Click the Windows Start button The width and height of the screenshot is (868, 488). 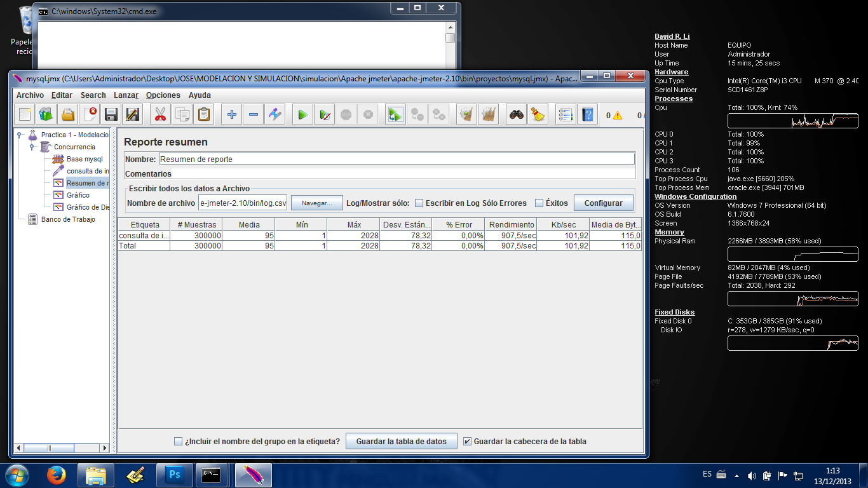tap(16, 475)
